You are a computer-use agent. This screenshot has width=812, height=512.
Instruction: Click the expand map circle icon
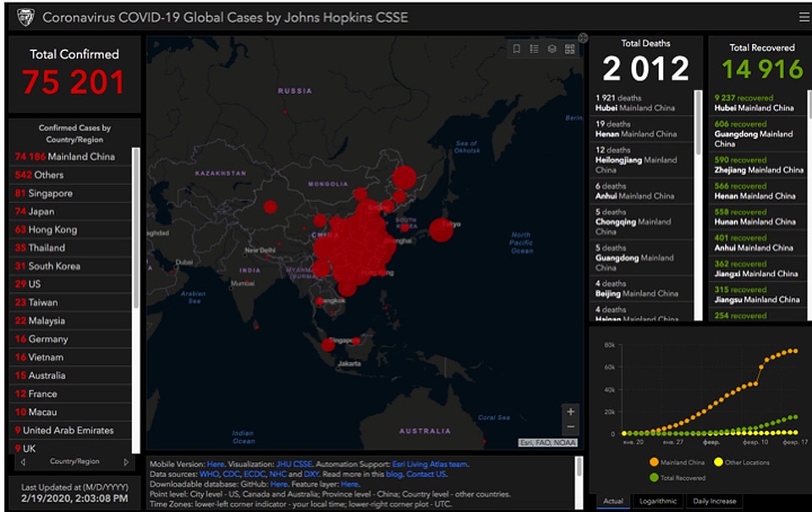tap(583, 37)
